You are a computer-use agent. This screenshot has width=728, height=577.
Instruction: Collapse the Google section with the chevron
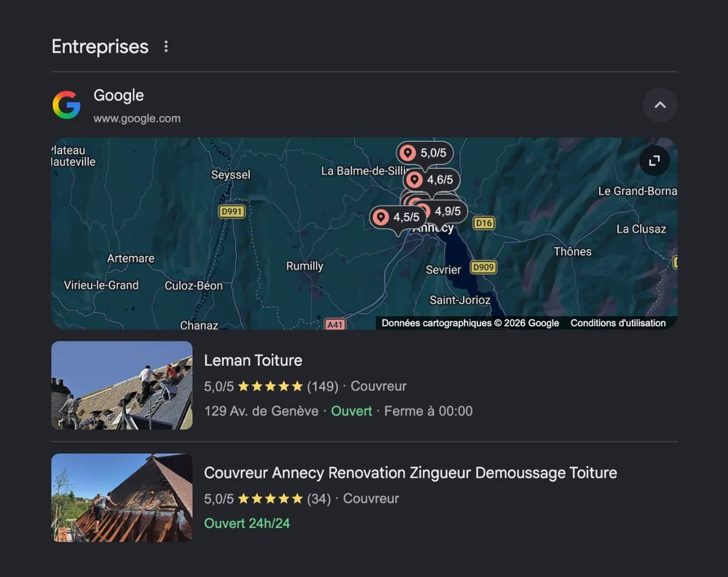click(x=660, y=105)
